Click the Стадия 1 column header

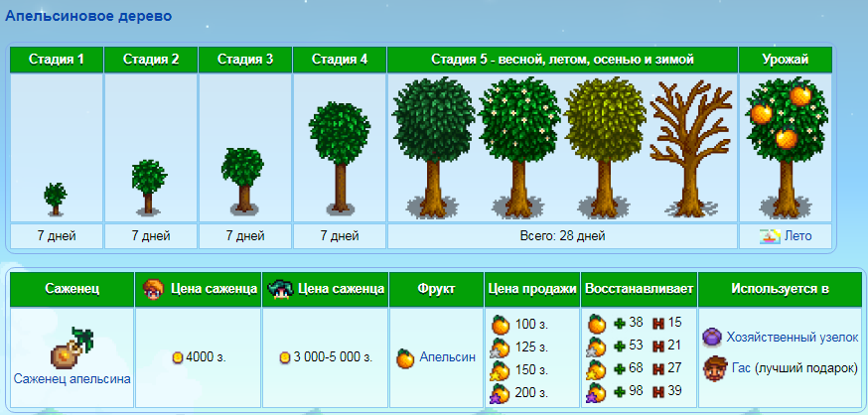click(57, 60)
